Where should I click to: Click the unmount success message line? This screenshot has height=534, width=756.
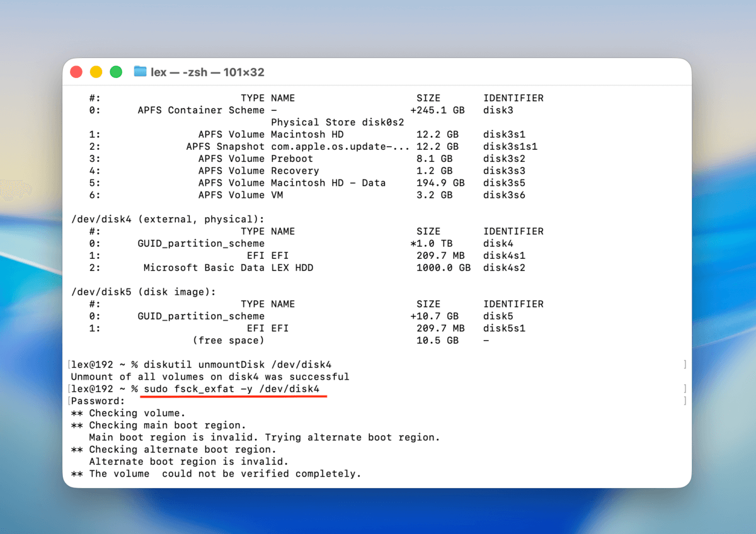click(208, 376)
